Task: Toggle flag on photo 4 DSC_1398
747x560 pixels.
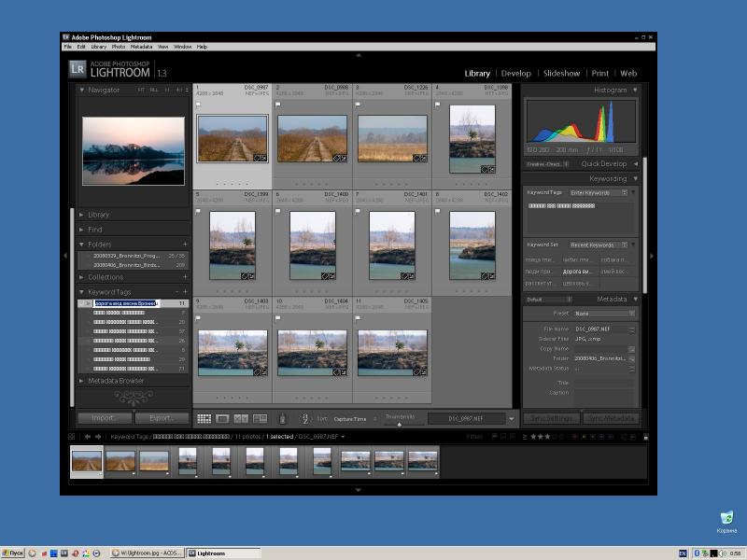Action: pyautogui.click(x=437, y=105)
